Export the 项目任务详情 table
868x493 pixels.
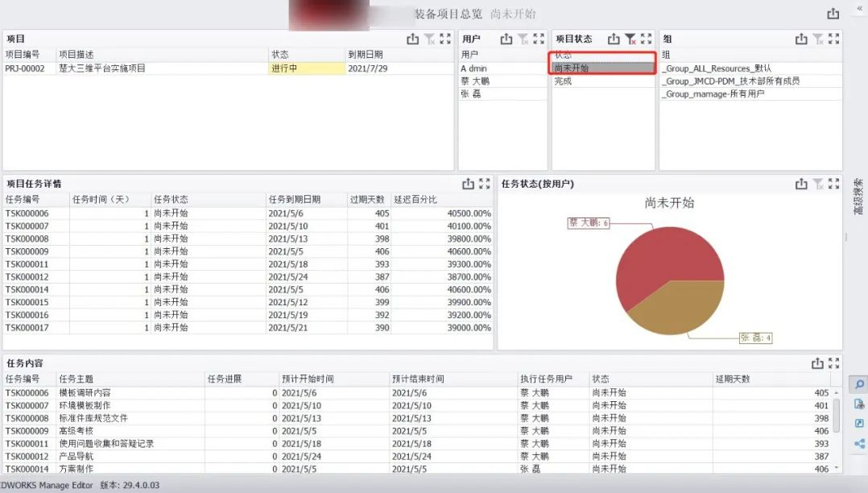(469, 184)
